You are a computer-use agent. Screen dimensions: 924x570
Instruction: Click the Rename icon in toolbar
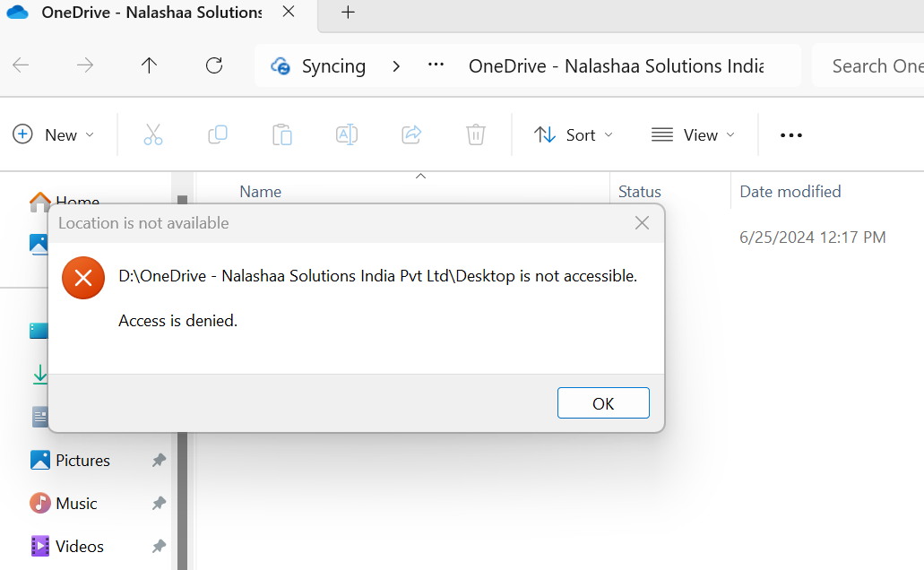[x=347, y=135]
